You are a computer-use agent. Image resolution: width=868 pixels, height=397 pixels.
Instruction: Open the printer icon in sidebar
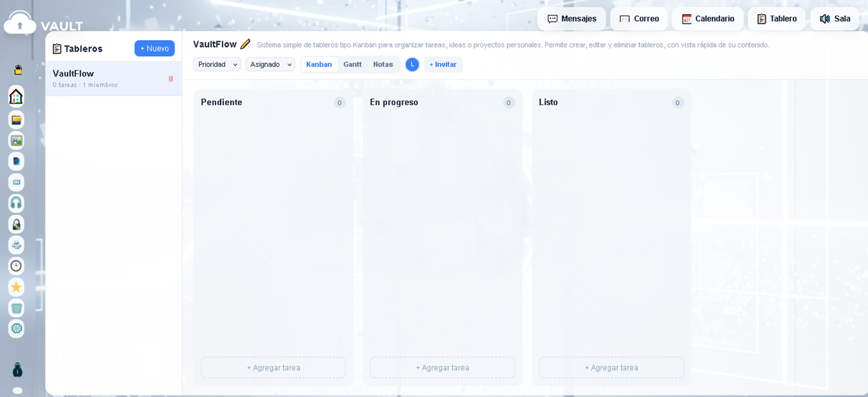pos(16,245)
